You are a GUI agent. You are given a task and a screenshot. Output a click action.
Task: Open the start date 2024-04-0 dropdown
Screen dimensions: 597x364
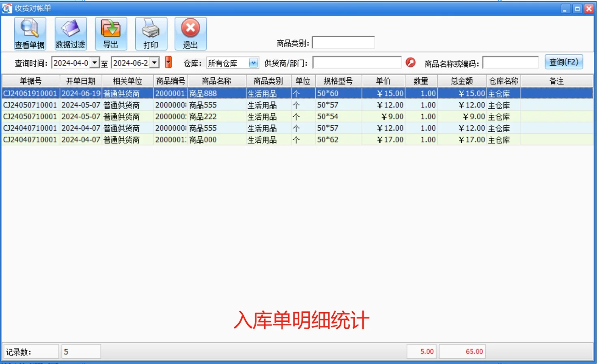pyautogui.click(x=95, y=62)
